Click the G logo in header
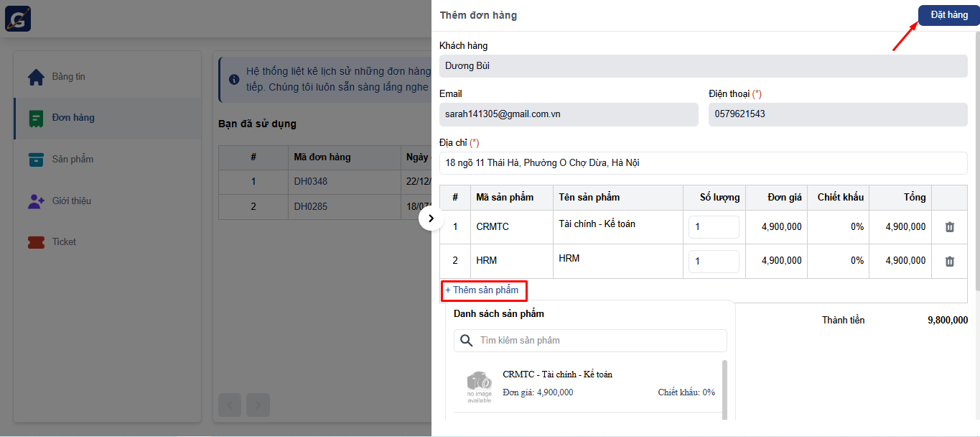The height and width of the screenshot is (437, 980). [x=18, y=19]
